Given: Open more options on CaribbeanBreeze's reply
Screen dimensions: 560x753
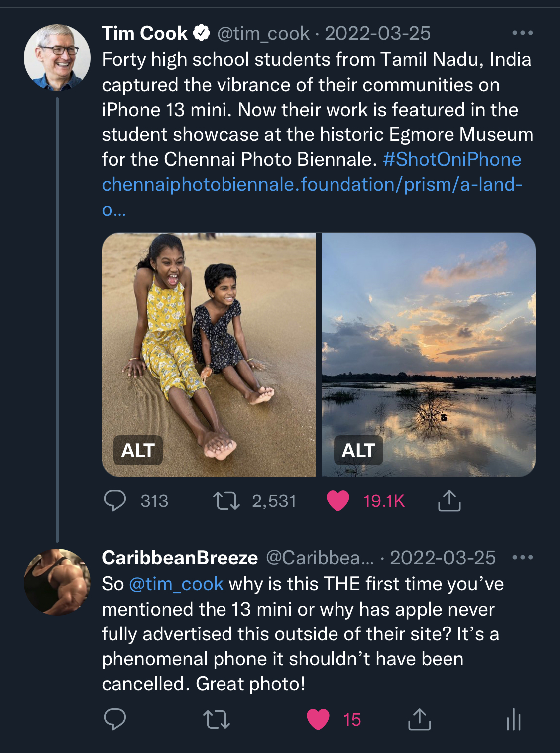Looking at the screenshot, I should pos(522,557).
